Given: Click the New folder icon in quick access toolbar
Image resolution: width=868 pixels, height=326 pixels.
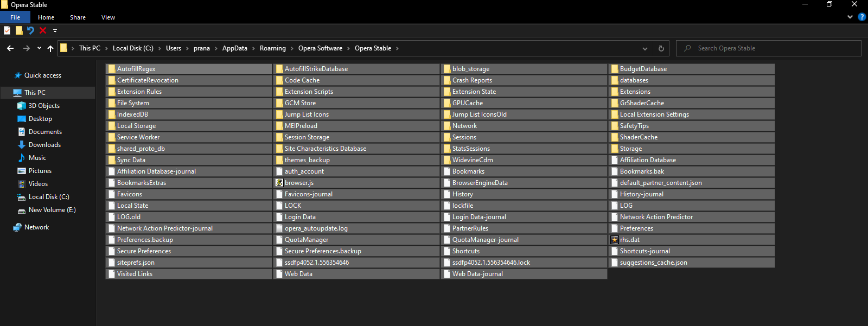Looking at the screenshot, I should point(19,30).
